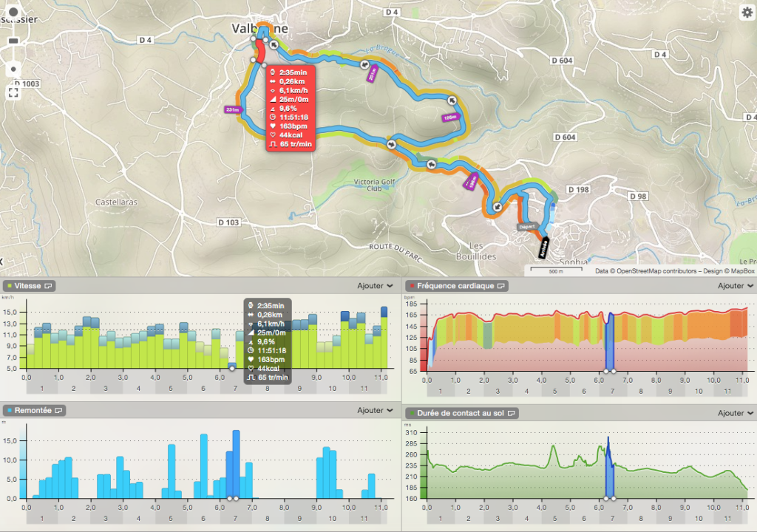Expand Ajouter dropdown in Remontée panel

tap(375, 410)
